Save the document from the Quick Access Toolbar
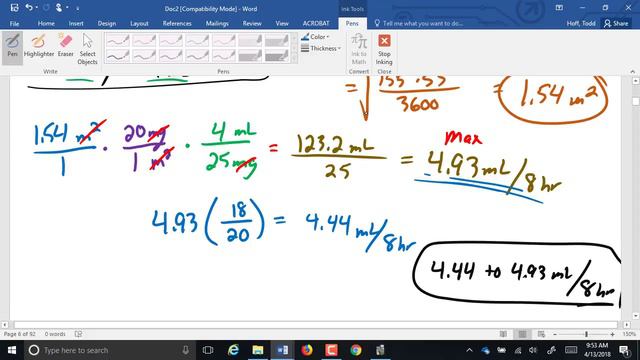This screenshot has height=360, width=640. [14, 8]
